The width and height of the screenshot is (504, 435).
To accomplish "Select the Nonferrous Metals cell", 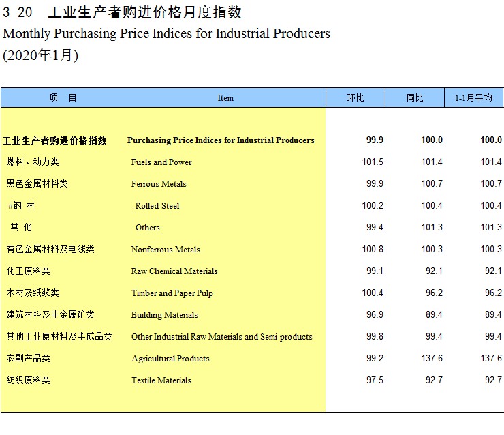I will 166,250.
